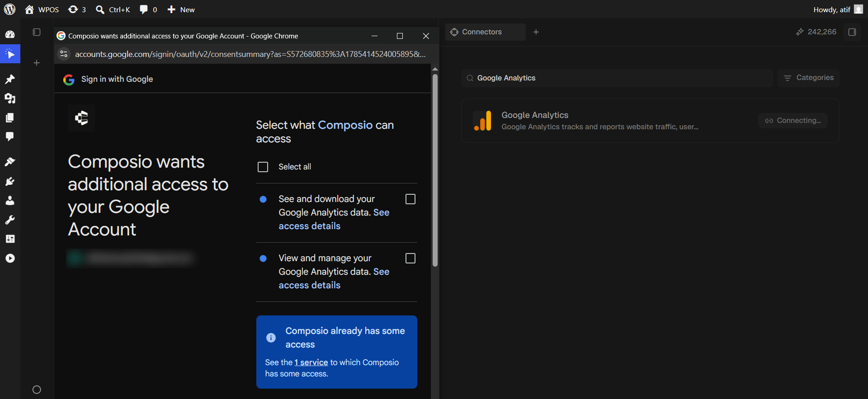Open the Howdy, atif account menu
The image size is (868, 399).
838,9
